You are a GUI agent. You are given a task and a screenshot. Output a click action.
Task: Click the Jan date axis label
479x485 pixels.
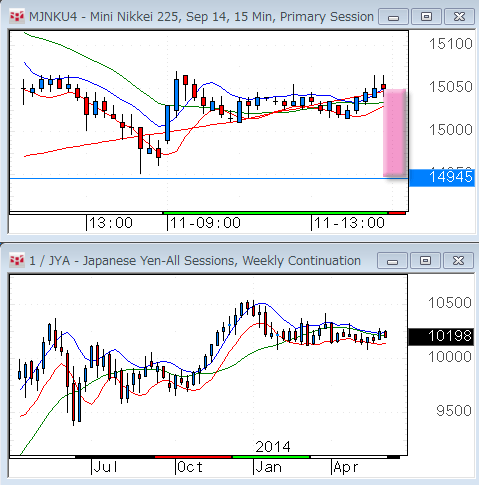click(x=269, y=467)
